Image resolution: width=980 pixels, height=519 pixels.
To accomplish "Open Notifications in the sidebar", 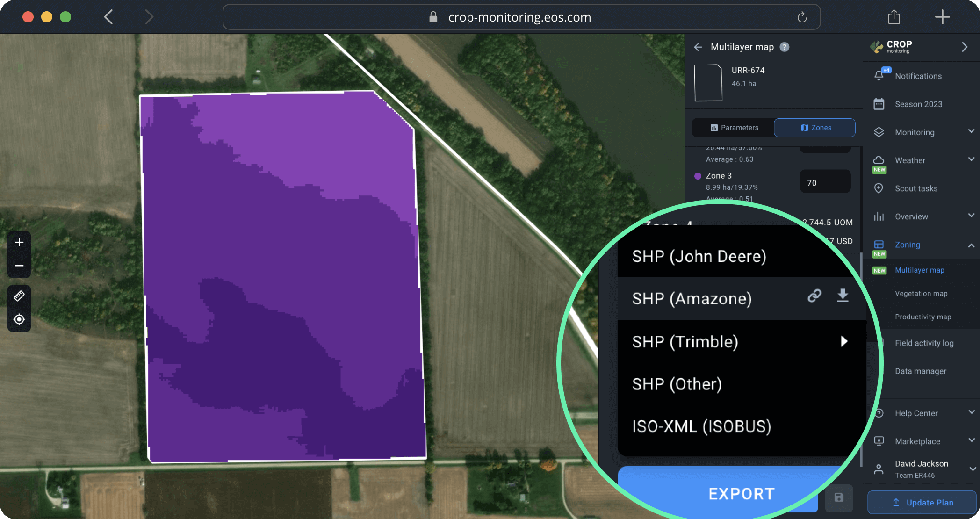I will coord(918,76).
